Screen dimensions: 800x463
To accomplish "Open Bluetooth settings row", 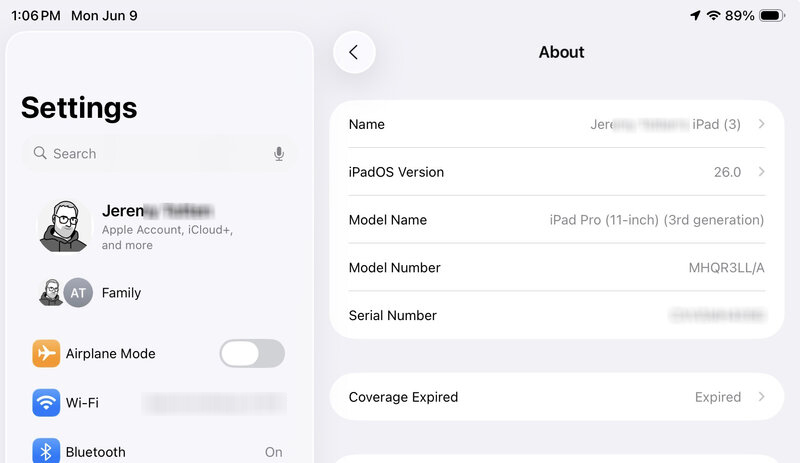I will 160,452.
